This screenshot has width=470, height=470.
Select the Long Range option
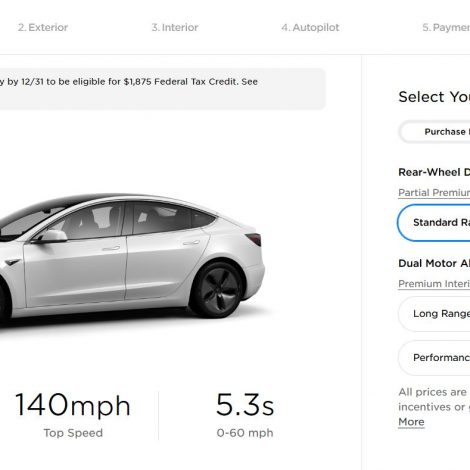tap(434, 314)
